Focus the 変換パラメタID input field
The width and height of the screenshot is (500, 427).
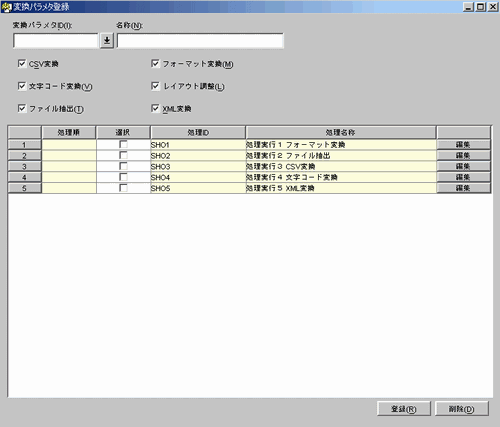tap(56, 41)
